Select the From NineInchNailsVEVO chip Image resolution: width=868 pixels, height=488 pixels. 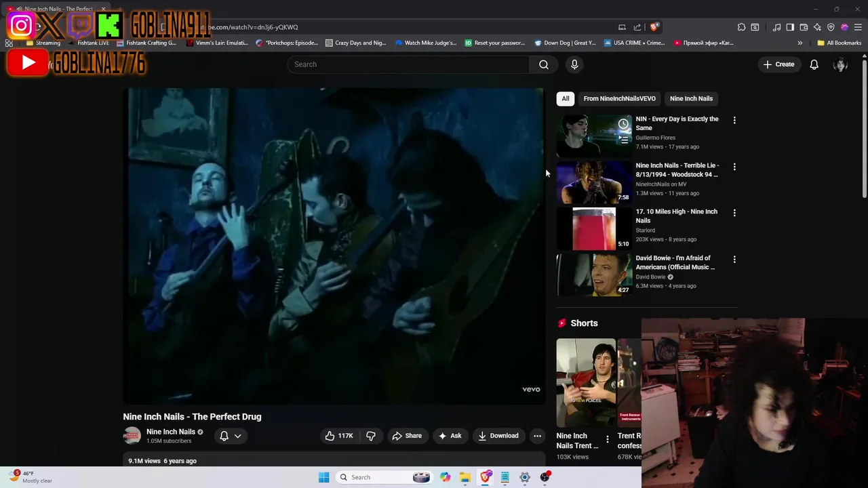coord(620,98)
